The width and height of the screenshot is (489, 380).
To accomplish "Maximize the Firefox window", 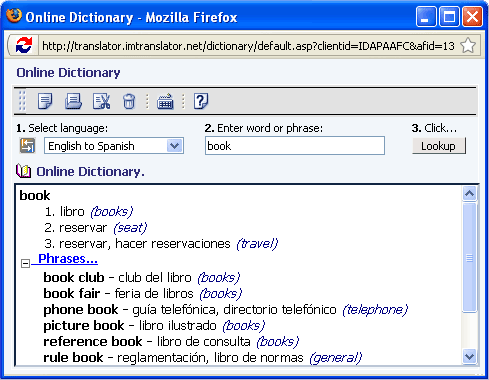I will pyautogui.click(x=449, y=16).
